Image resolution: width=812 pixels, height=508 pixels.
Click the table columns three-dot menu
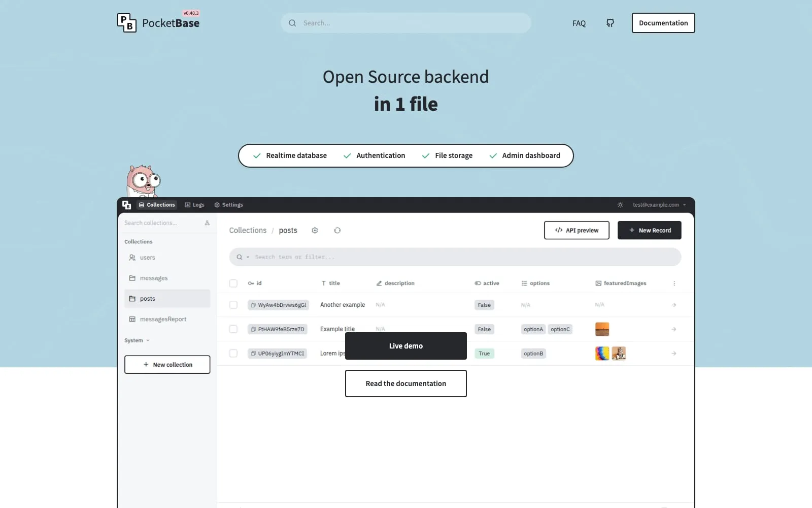coord(674,283)
